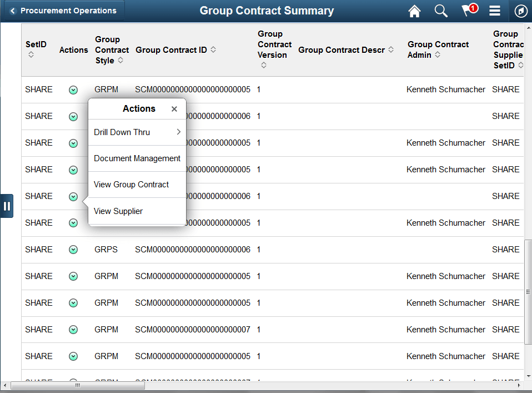Close the Actions popup with the X
Viewport: 532px width, 393px height.
[174, 109]
